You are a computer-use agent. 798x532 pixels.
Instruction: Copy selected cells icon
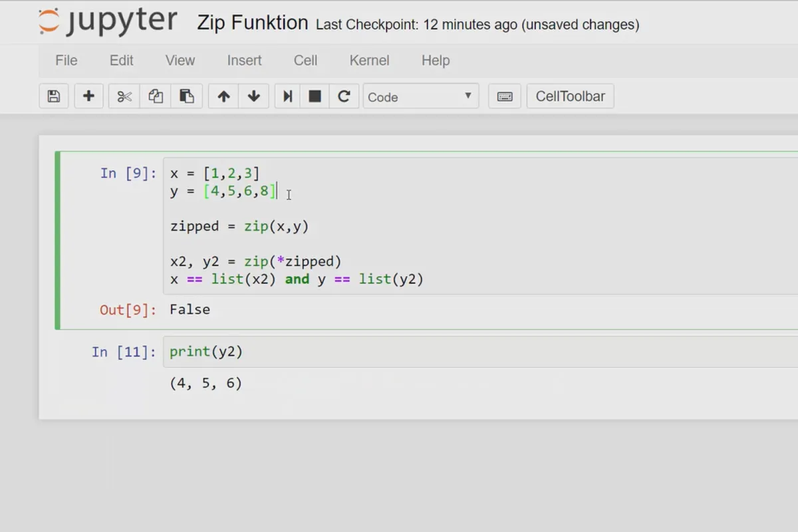(156, 96)
